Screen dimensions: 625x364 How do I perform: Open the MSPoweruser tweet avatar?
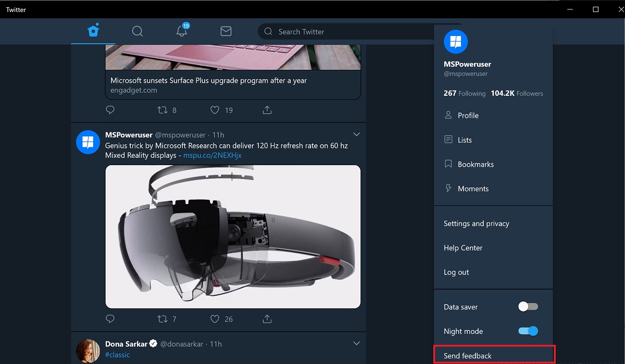pyautogui.click(x=88, y=142)
